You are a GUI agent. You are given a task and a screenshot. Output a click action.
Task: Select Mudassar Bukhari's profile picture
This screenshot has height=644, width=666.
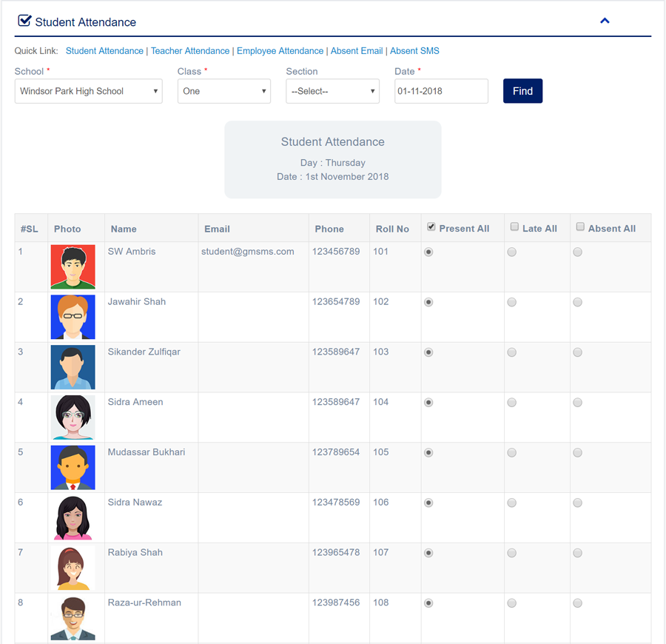73,467
